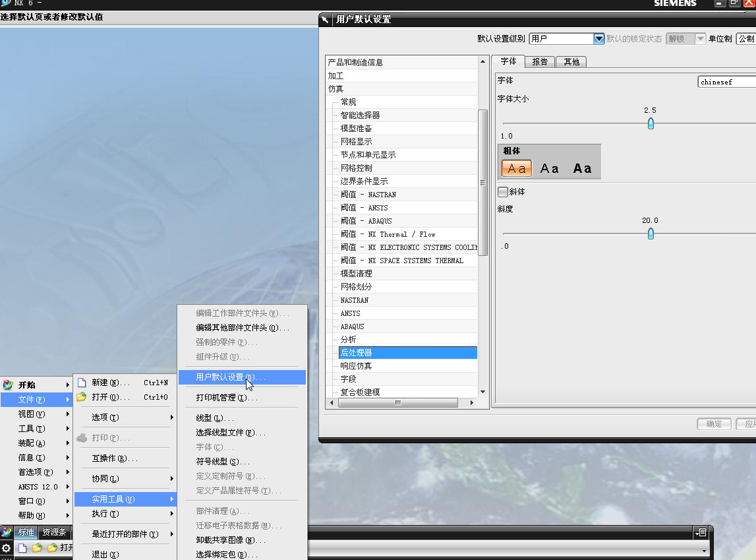Image resolution: width=756 pixels, height=560 pixels.
Task: Click the icon left of 用户默认设置 dialog title
Action: [x=325, y=19]
